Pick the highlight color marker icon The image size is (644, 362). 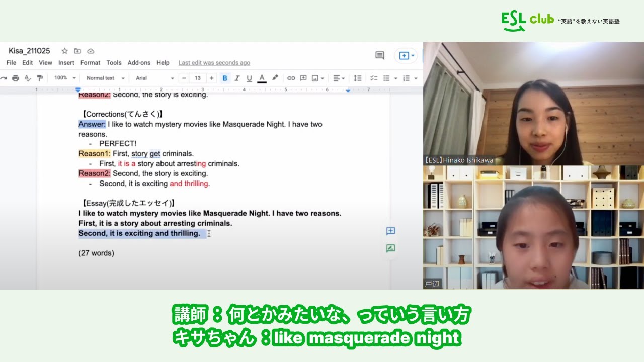point(275,78)
